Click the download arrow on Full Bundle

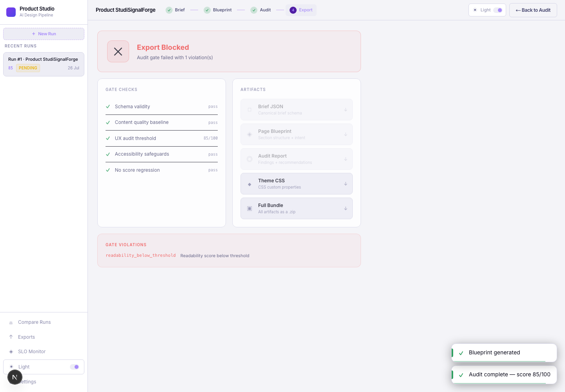click(346, 209)
